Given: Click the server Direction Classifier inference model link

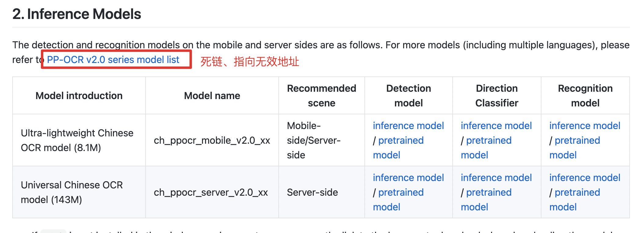Looking at the screenshot, I should tap(496, 178).
